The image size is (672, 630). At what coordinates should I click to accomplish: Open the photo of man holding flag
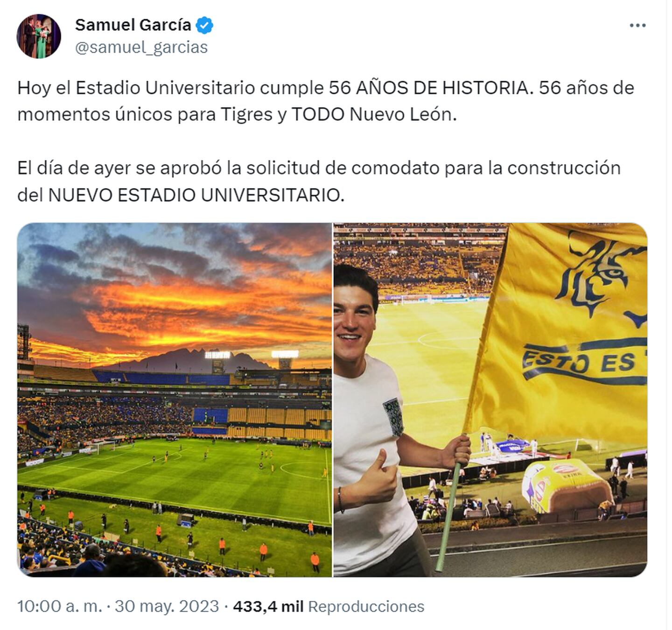[490, 400]
